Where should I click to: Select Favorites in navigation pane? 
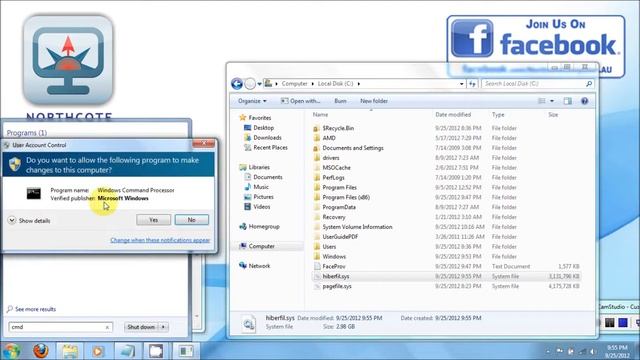pos(256,118)
